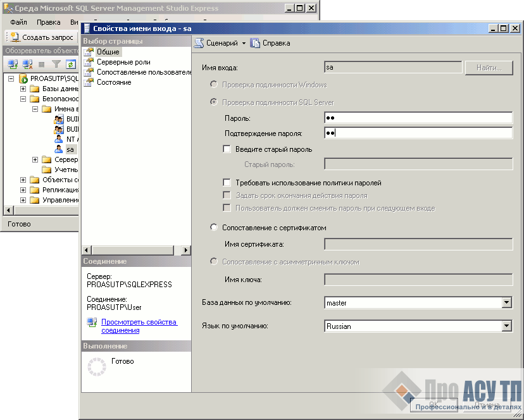
Task: Click the Создать запрос button label
Action: click(x=47, y=37)
